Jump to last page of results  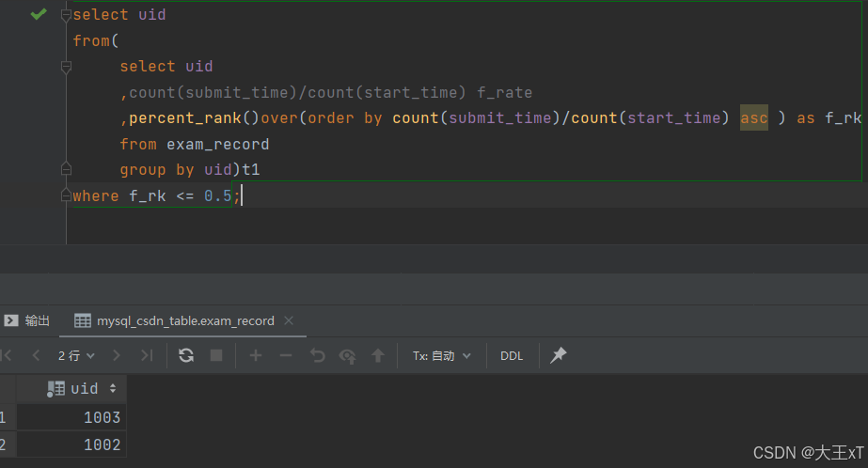click(146, 355)
